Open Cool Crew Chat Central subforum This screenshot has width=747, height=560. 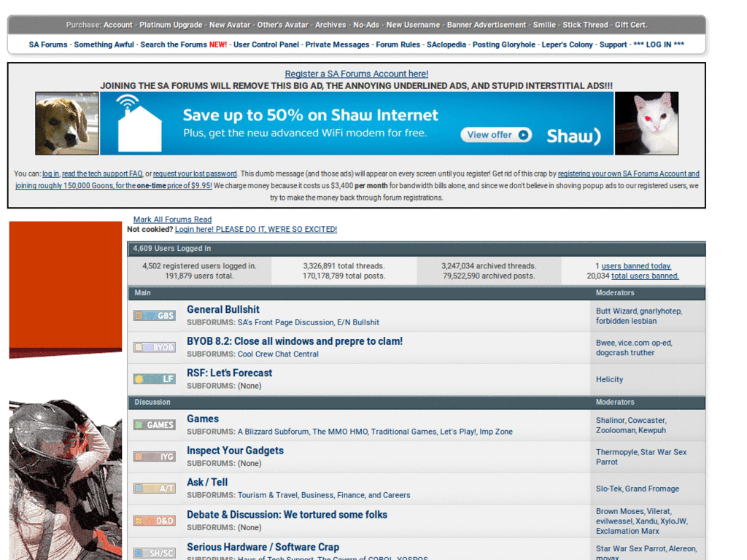pyautogui.click(x=278, y=354)
